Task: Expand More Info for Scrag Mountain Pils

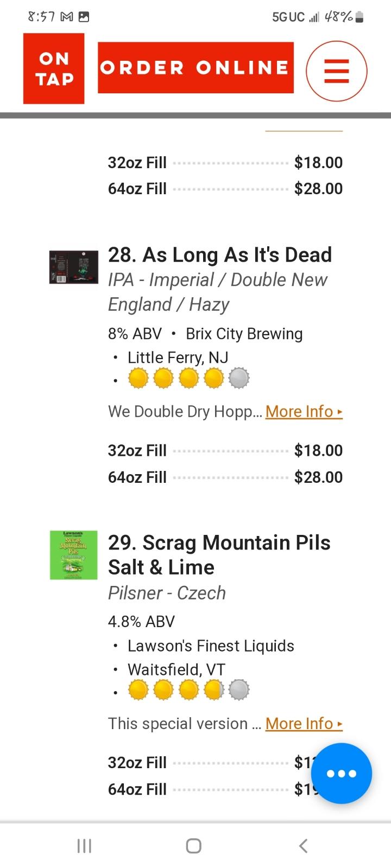Action: click(304, 724)
